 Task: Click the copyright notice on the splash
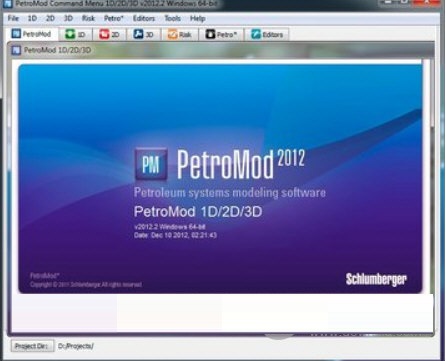(86, 285)
